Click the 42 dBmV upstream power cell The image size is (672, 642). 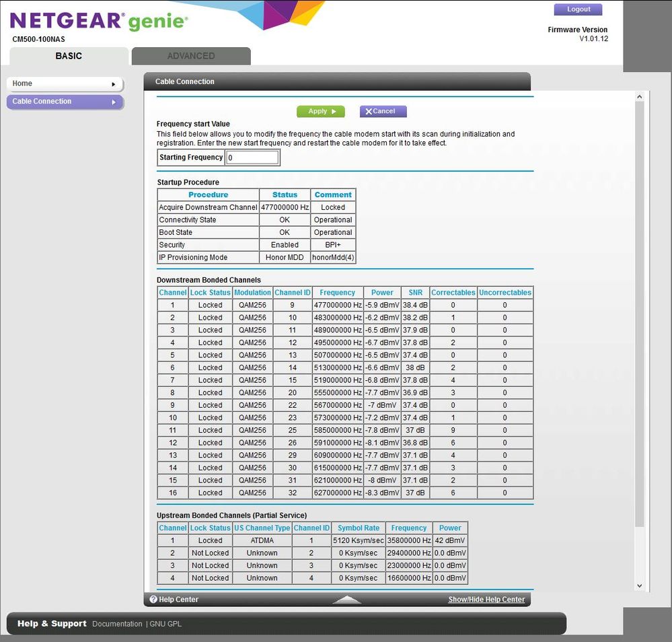(450, 541)
